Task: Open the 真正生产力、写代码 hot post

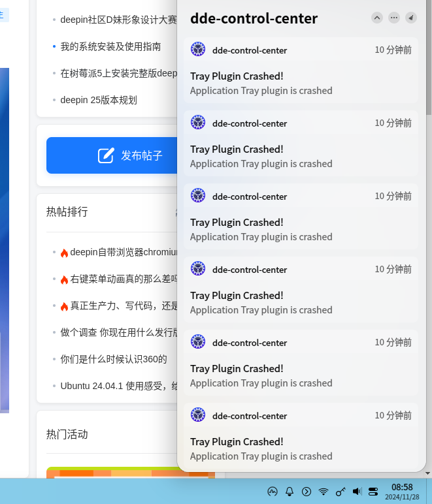Action: pyautogui.click(x=124, y=306)
